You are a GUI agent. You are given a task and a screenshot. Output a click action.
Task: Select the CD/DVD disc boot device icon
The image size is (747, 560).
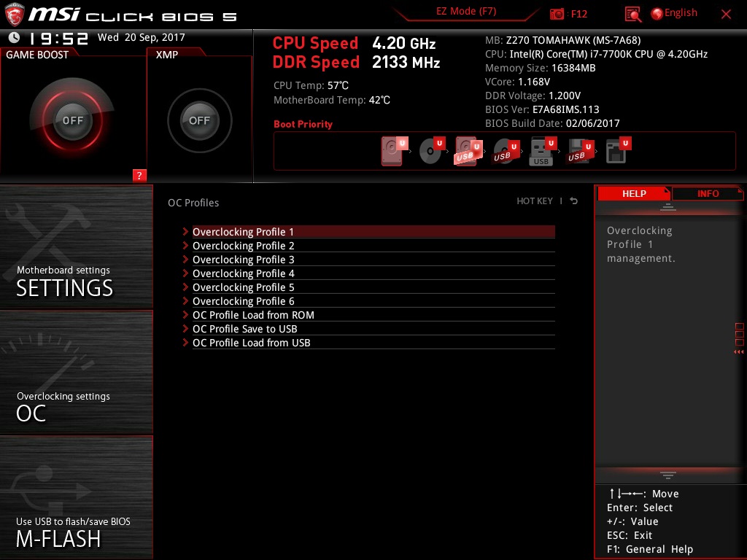click(431, 151)
